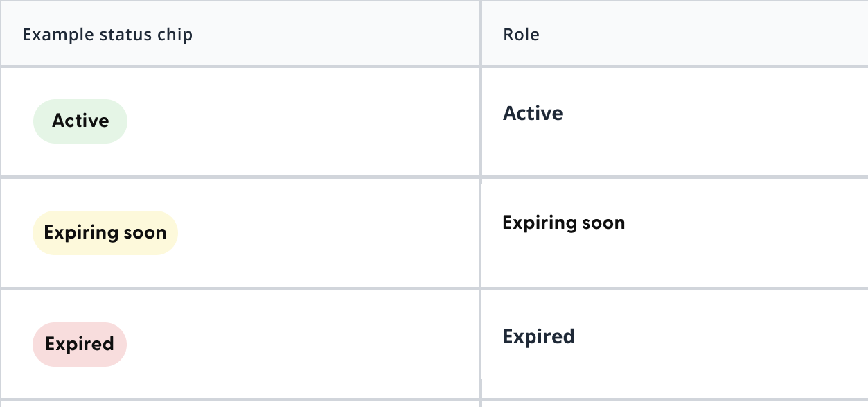Click the Expired text in Role column
The height and width of the screenshot is (407, 868).
tap(538, 337)
